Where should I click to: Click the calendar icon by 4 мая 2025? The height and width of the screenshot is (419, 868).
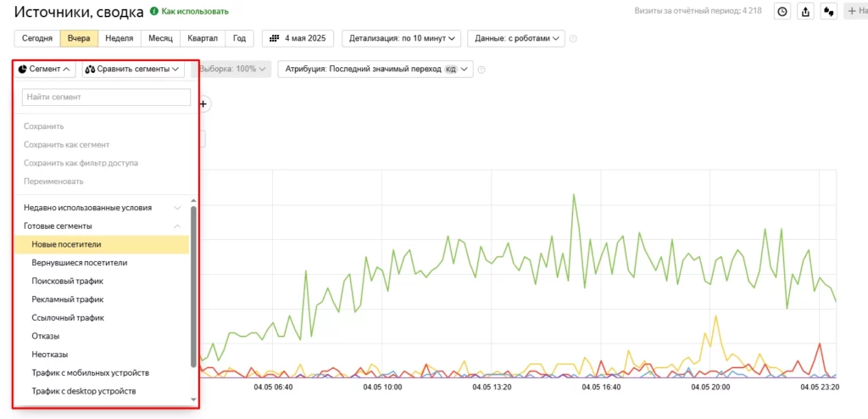(273, 38)
